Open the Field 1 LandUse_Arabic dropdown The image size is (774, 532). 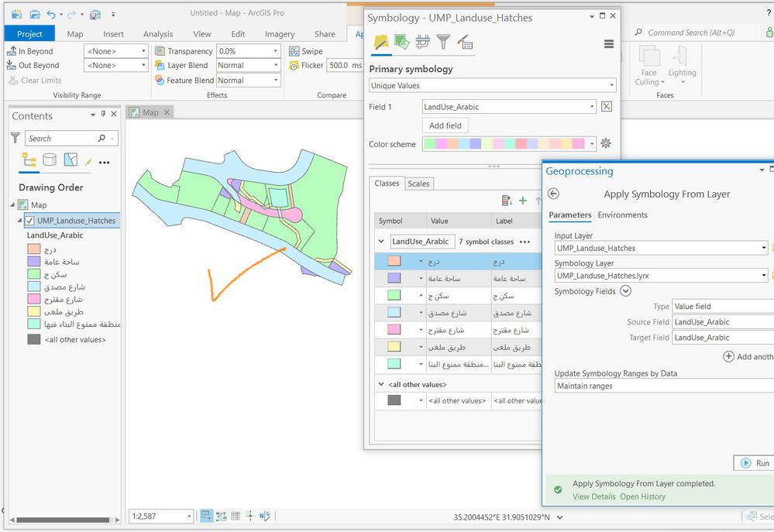pos(510,107)
